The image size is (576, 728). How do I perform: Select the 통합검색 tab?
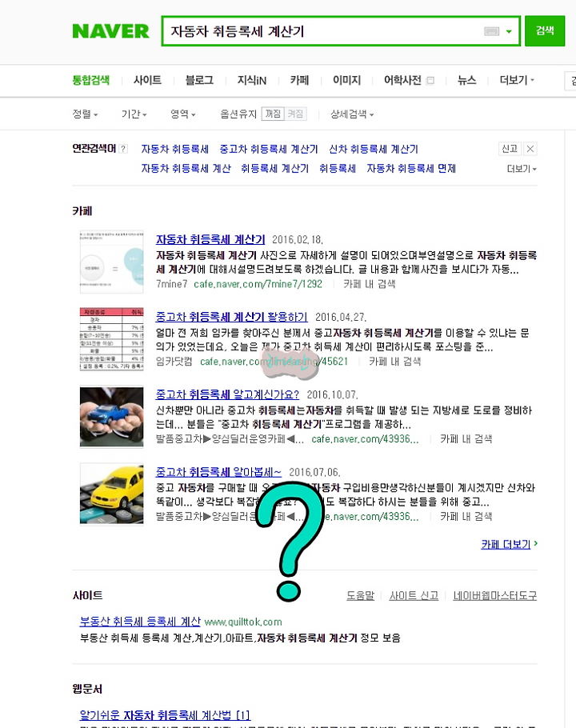(91, 80)
